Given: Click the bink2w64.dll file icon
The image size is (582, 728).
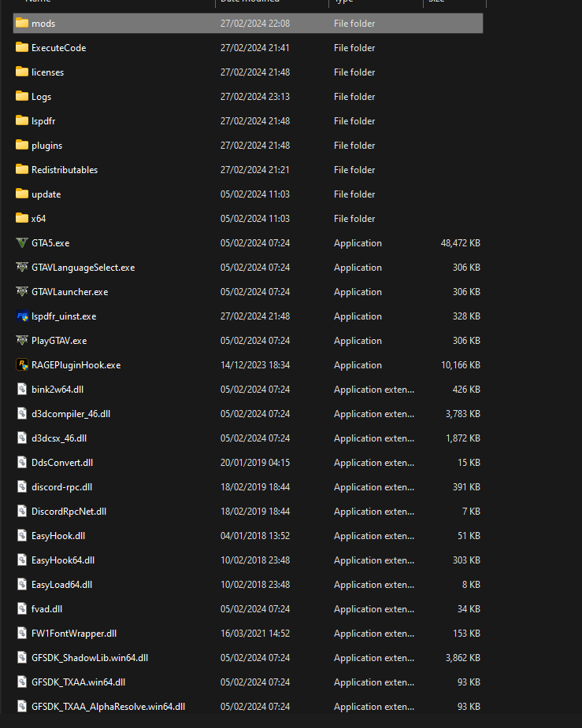Looking at the screenshot, I should [22, 389].
